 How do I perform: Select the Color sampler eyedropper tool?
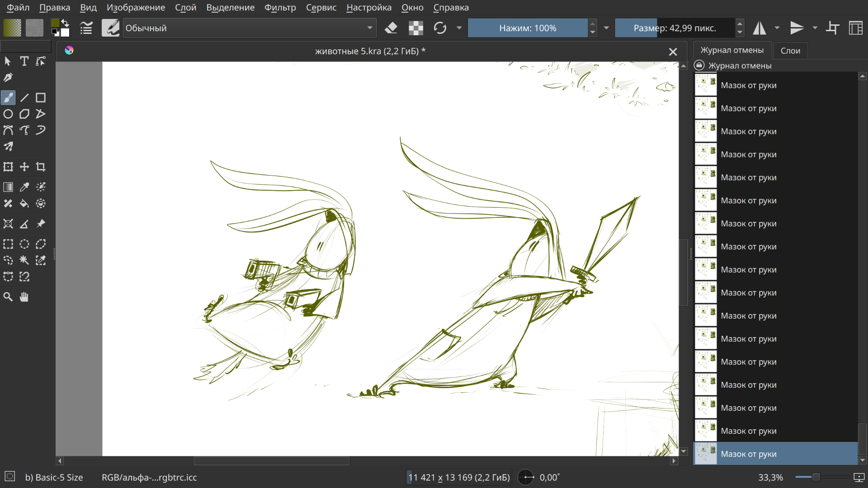tap(24, 187)
